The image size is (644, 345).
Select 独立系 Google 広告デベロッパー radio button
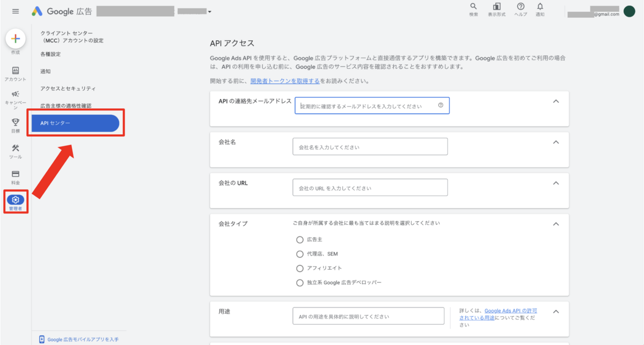pos(299,282)
